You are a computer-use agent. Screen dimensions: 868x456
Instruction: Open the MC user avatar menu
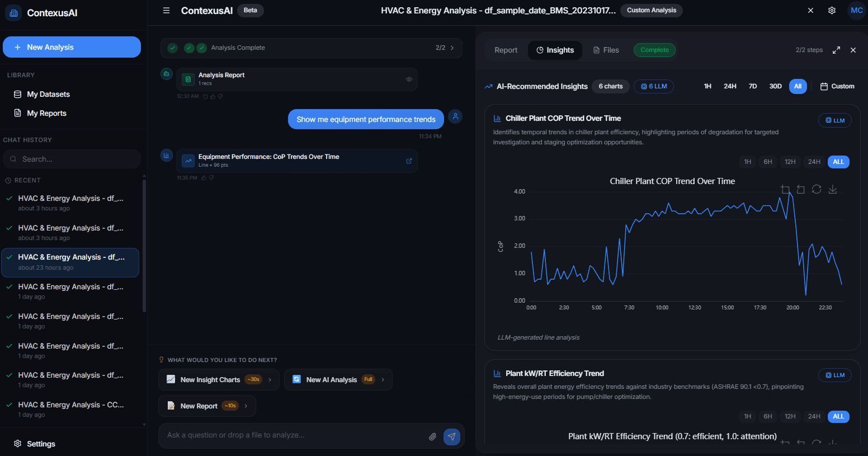(x=856, y=11)
